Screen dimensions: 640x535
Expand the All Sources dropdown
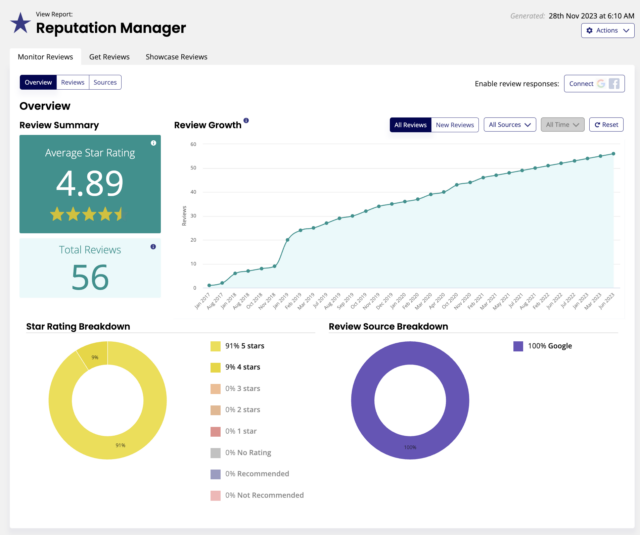click(509, 125)
